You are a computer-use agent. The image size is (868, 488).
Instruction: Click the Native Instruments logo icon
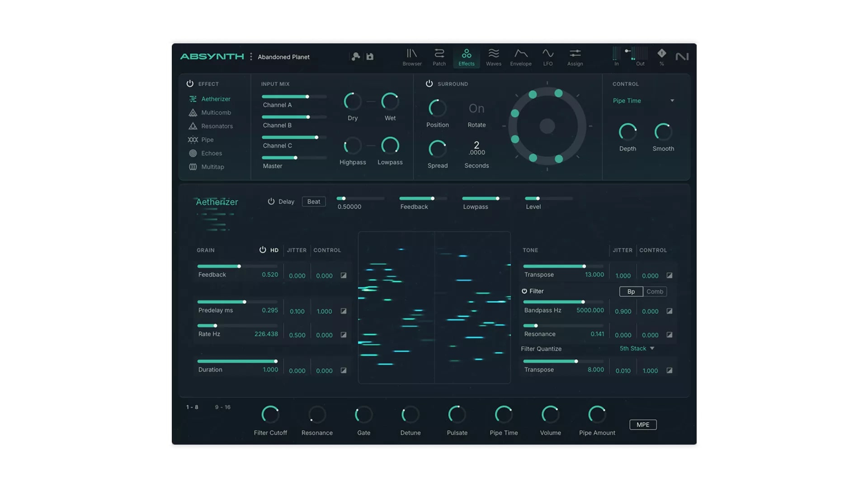(682, 56)
